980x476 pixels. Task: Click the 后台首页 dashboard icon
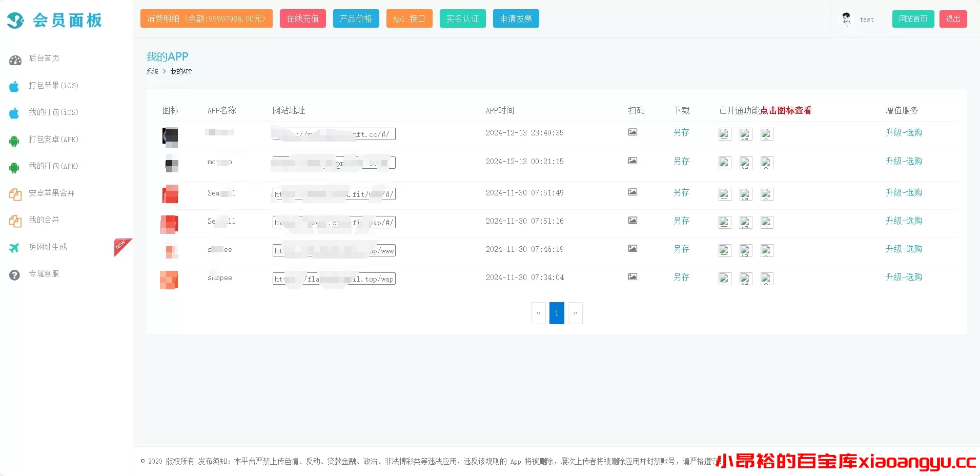point(14,59)
